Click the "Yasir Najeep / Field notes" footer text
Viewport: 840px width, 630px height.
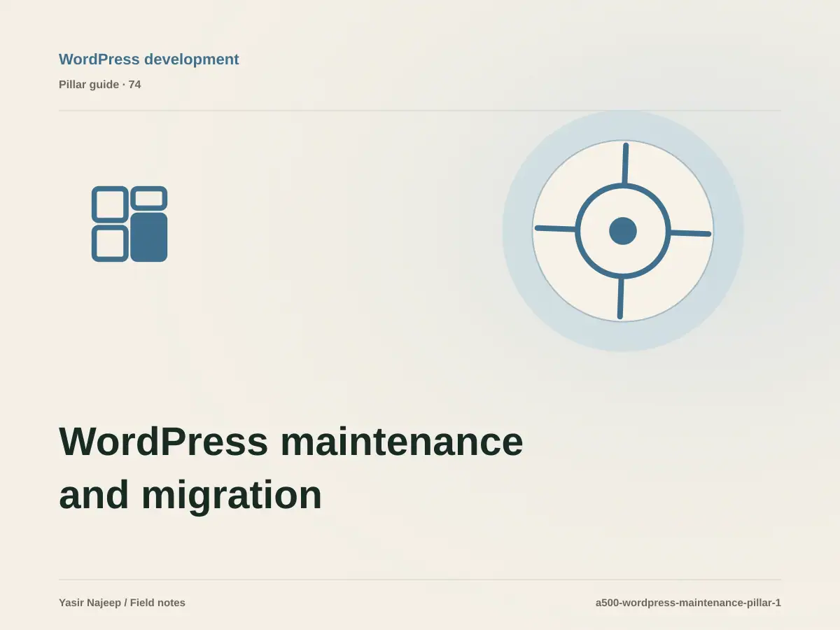click(122, 603)
